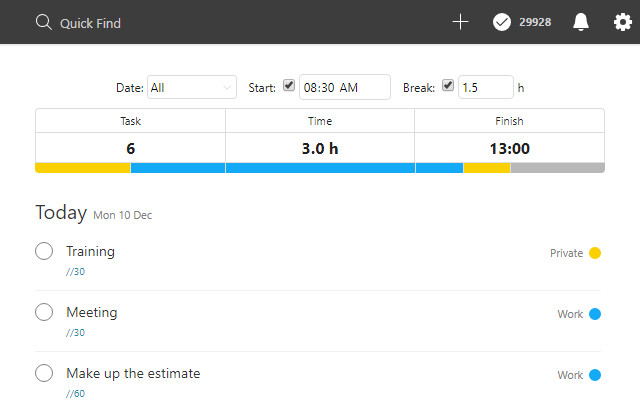Open notifications bell icon
640x400 pixels.
click(x=580, y=22)
